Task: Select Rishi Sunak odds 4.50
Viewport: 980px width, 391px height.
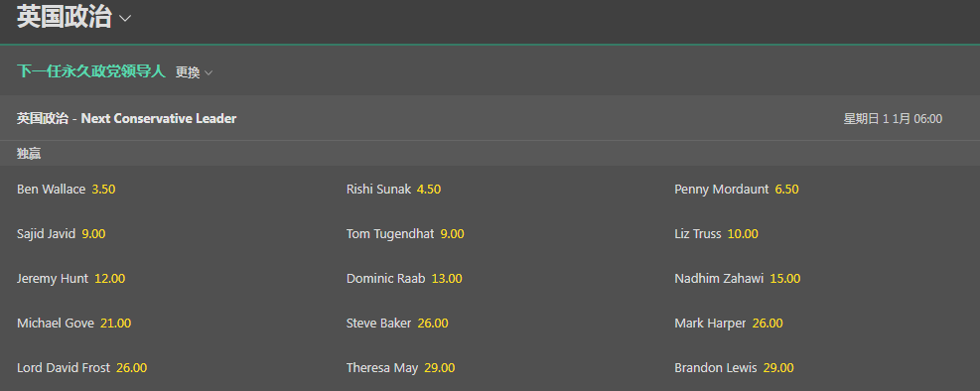Action: coord(394,190)
